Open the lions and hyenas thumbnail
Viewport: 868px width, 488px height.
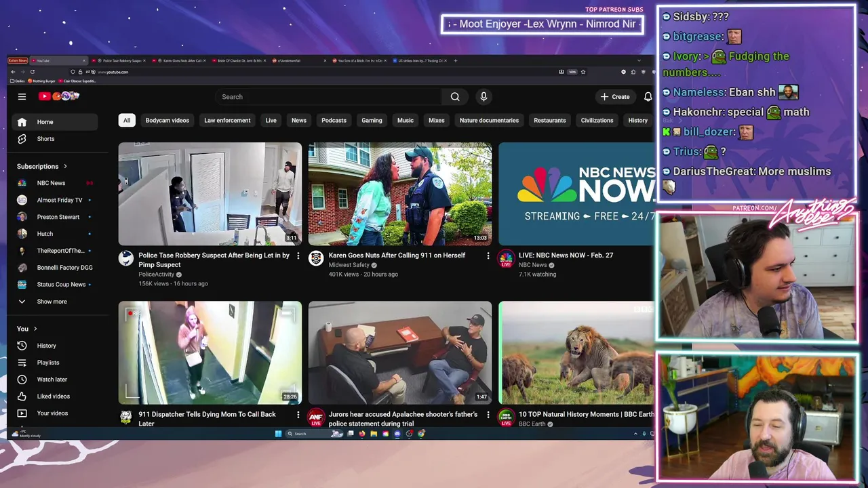click(576, 353)
